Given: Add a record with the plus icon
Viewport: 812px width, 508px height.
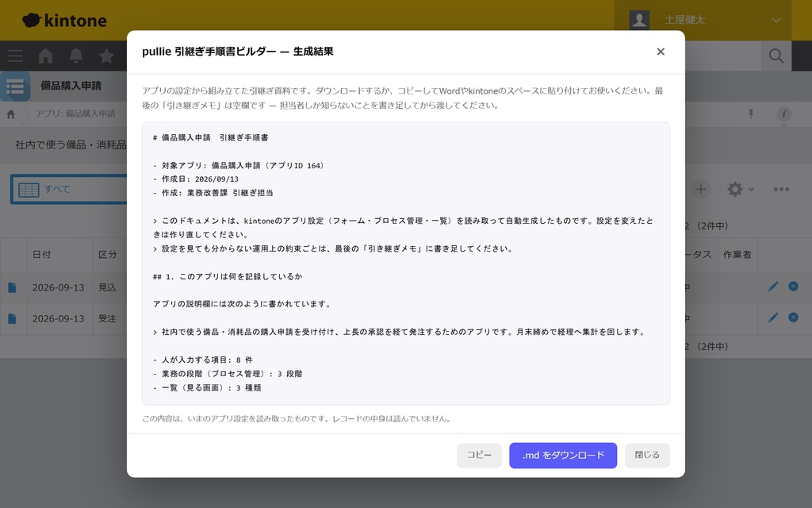Looking at the screenshot, I should click(x=700, y=189).
